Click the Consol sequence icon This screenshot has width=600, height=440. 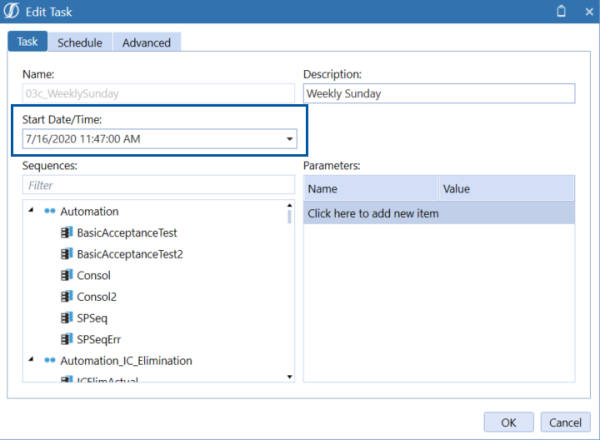(x=67, y=275)
